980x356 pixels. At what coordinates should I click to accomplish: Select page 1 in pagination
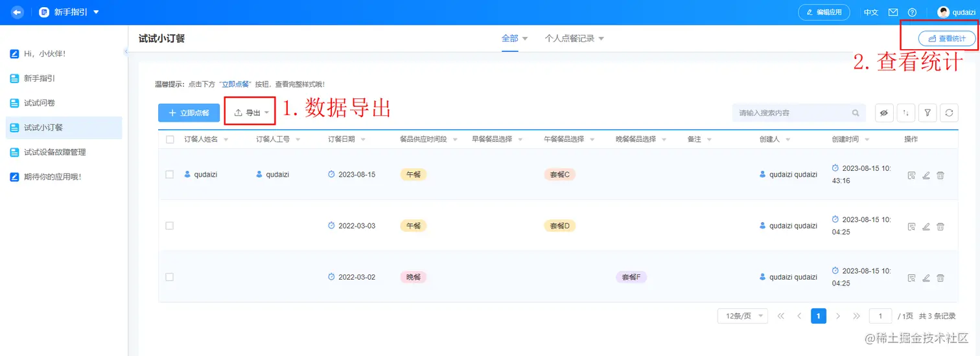point(819,316)
